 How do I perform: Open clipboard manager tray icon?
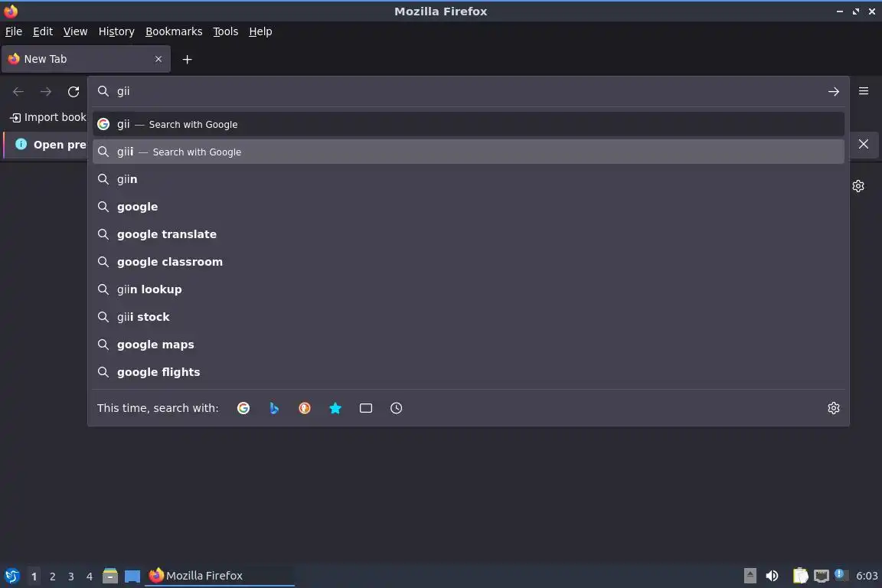800,576
